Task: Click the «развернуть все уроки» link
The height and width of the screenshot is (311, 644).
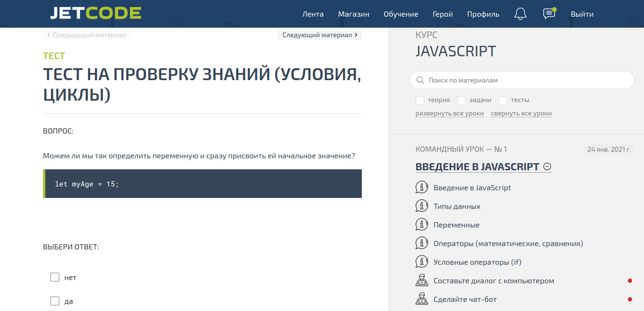Action: point(450,113)
